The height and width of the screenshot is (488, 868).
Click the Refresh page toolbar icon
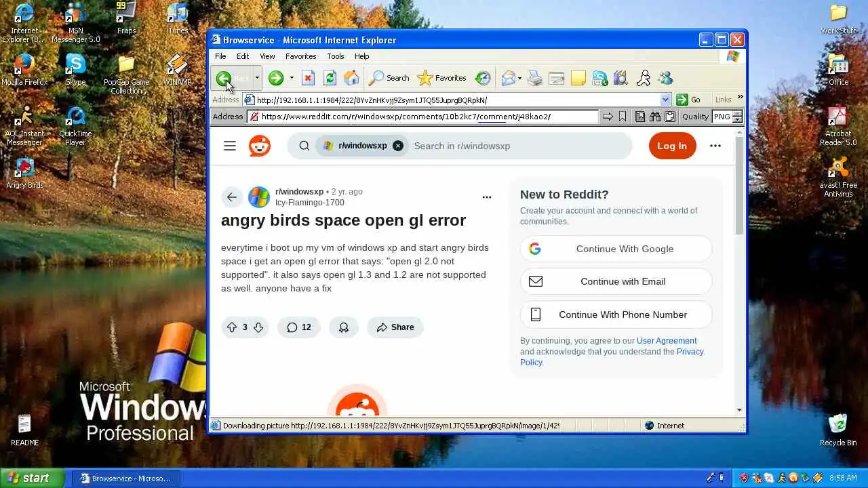(x=330, y=78)
